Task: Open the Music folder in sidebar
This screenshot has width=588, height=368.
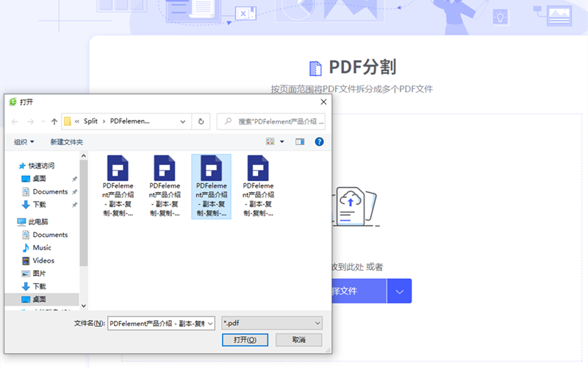Action: 42,248
